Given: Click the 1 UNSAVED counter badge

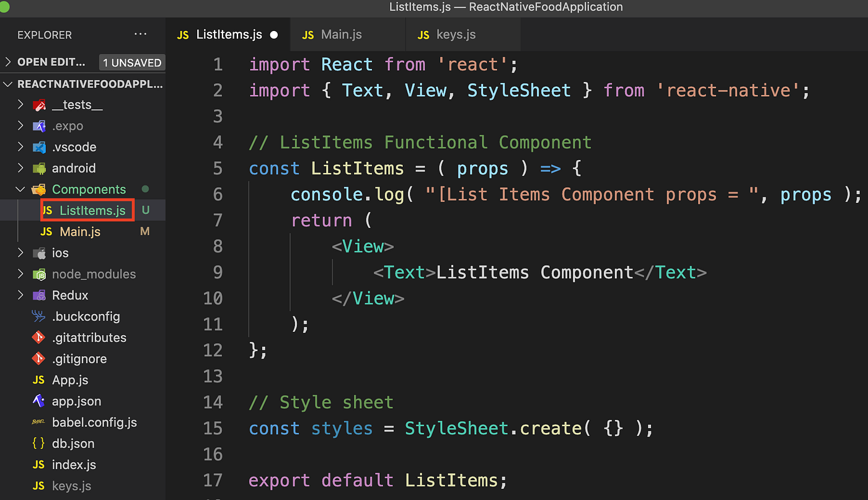Looking at the screenshot, I should 131,62.
